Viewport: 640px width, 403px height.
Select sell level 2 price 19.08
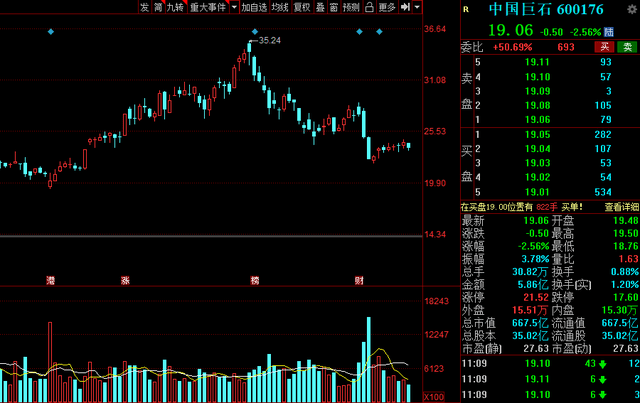[537, 105]
